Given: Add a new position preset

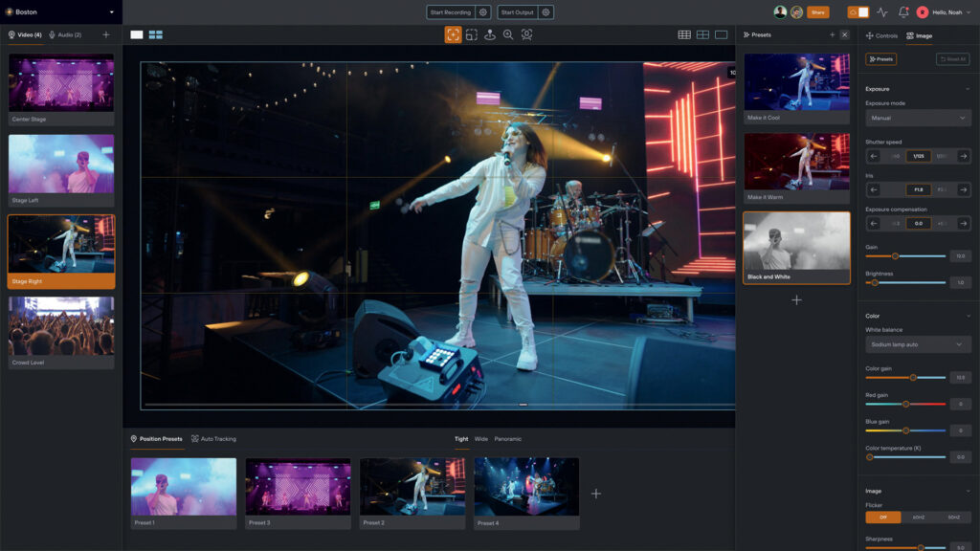Looking at the screenshot, I should click(596, 494).
